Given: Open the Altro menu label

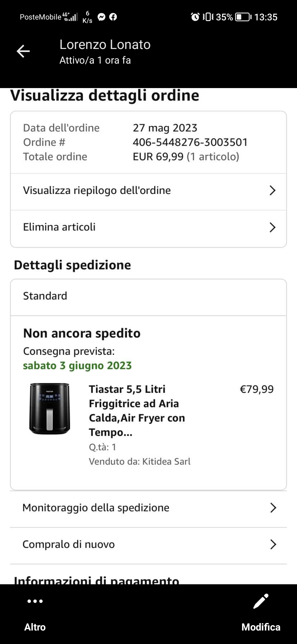Looking at the screenshot, I should pos(35,627).
